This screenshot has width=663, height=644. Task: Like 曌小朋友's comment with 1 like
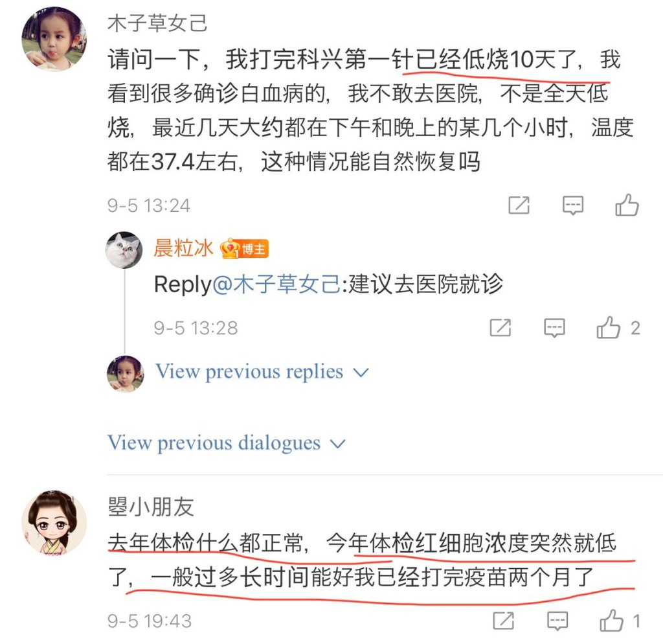pyautogui.click(x=611, y=621)
